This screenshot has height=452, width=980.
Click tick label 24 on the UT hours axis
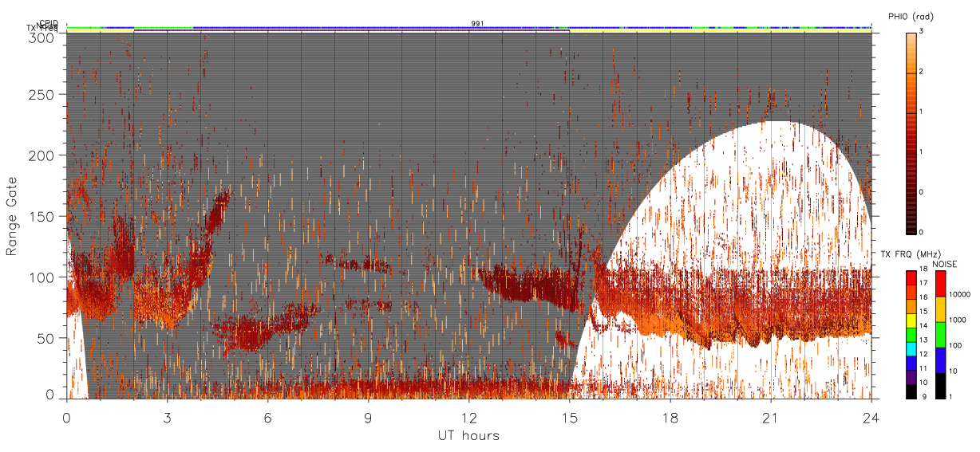871,417
